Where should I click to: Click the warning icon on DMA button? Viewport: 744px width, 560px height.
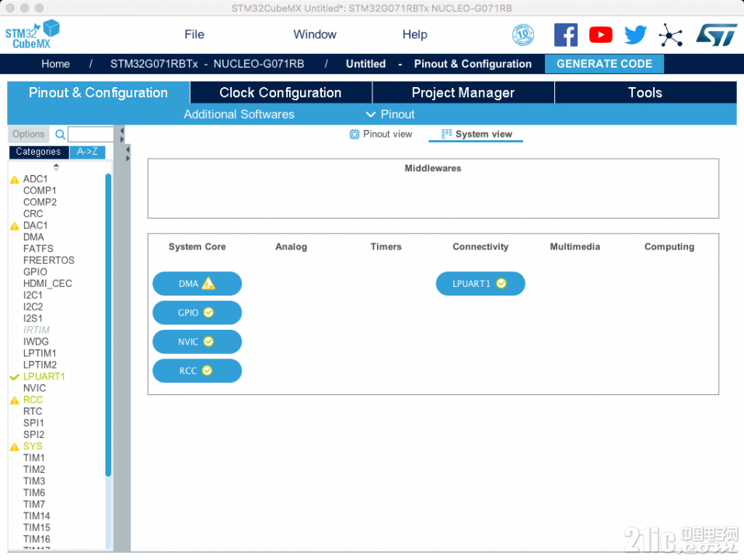tap(208, 283)
